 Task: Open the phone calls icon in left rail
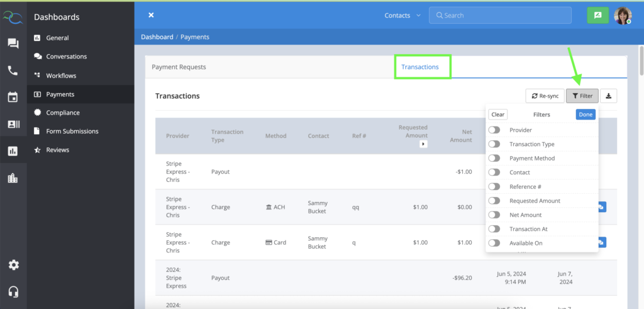[13, 70]
